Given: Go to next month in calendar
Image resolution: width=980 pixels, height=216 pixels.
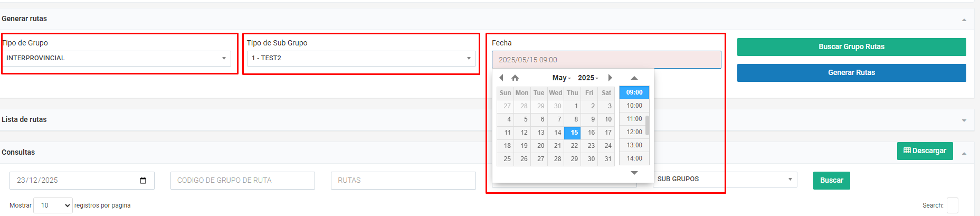Looking at the screenshot, I should coord(610,78).
